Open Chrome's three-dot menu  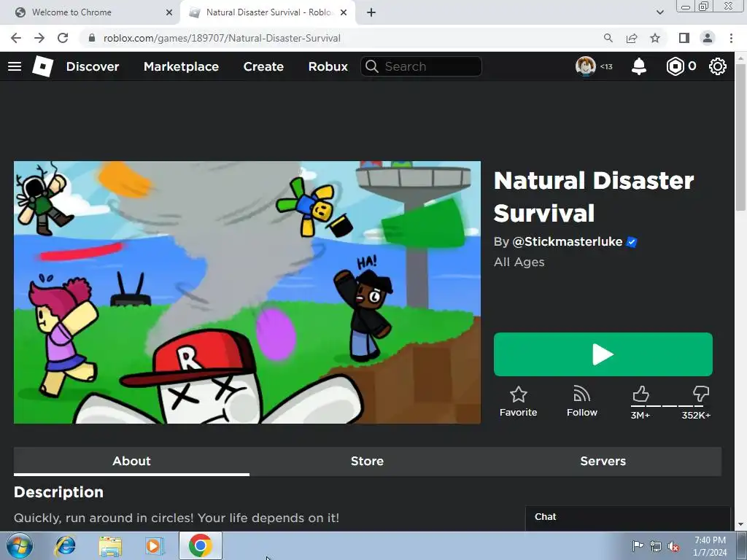click(x=731, y=38)
